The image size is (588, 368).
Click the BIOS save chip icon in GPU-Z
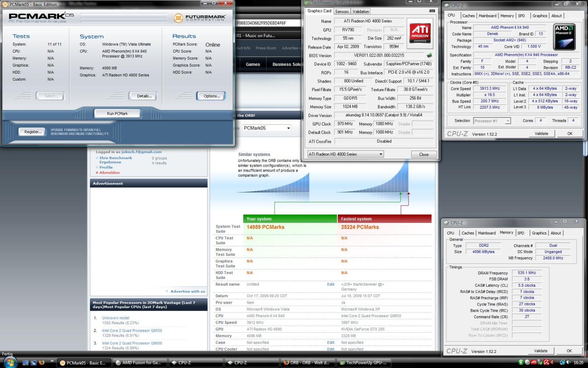click(429, 55)
